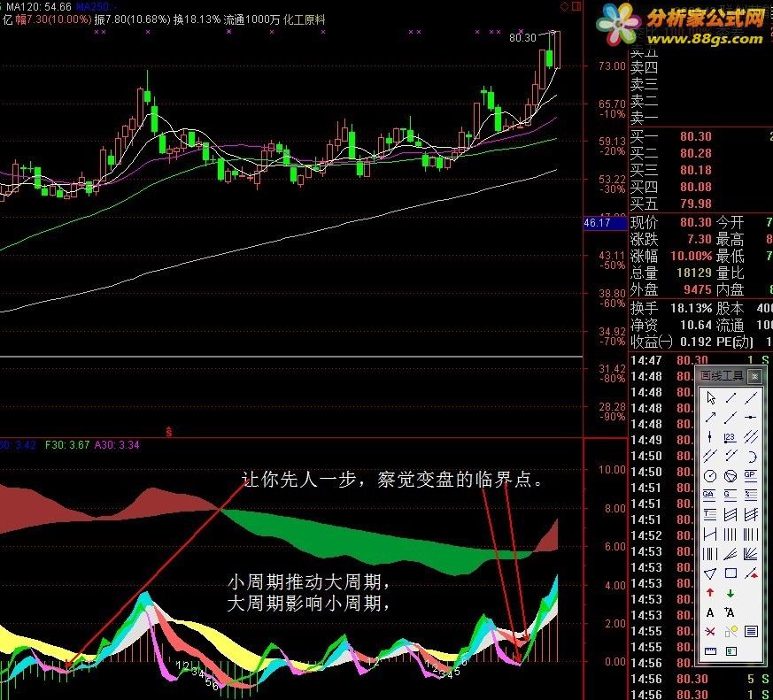Click the 73.00 price axis label
Viewport: 773px width, 700px height.
[x=612, y=66]
